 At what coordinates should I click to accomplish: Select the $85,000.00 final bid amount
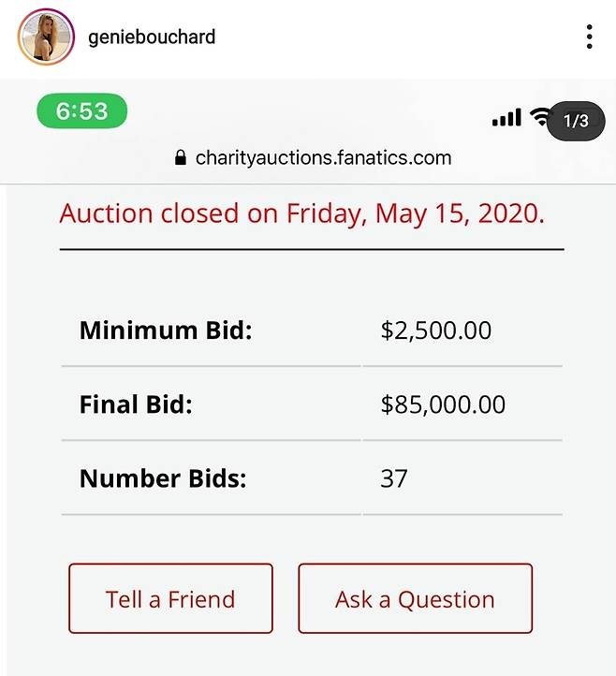click(x=443, y=404)
